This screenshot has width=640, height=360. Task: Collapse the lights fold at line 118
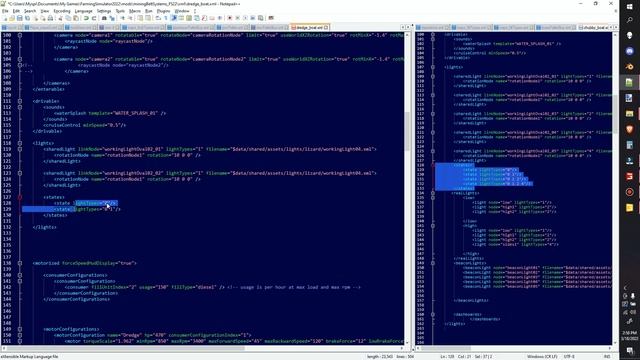coord(20,143)
